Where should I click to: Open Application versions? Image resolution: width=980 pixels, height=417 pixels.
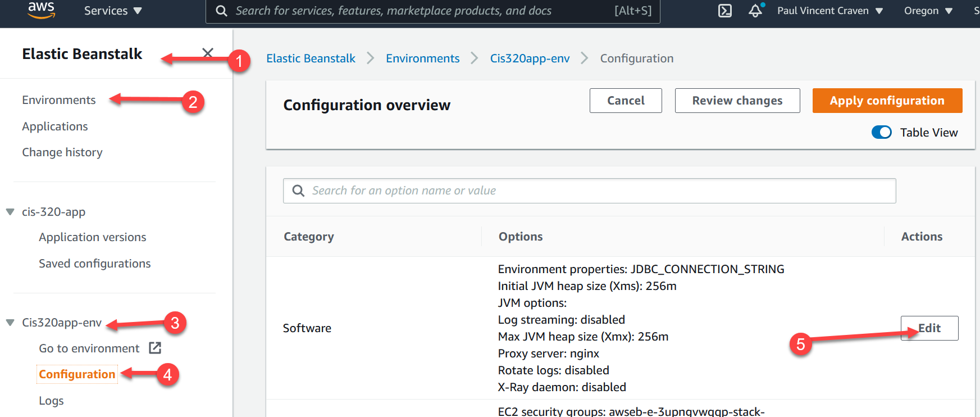(x=93, y=237)
